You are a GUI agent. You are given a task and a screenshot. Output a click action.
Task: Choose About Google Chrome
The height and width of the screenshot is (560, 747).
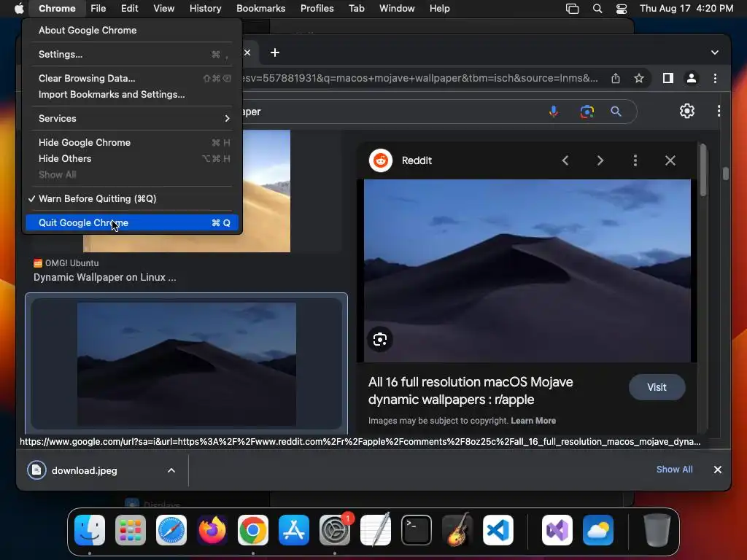131,30
